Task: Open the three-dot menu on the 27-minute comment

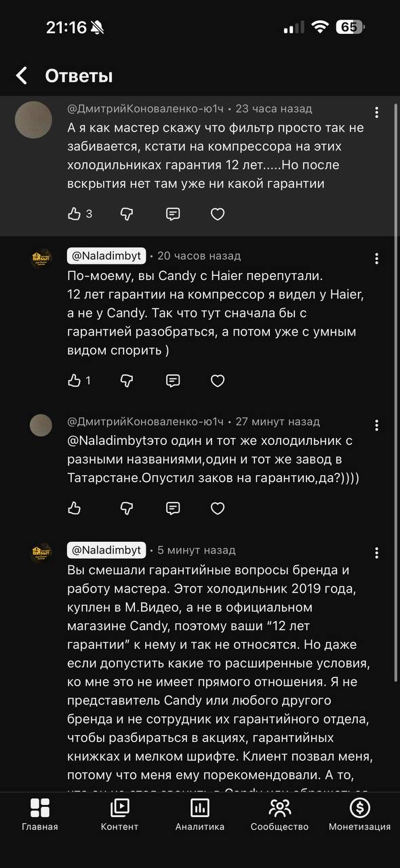Action: pos(377,425)
